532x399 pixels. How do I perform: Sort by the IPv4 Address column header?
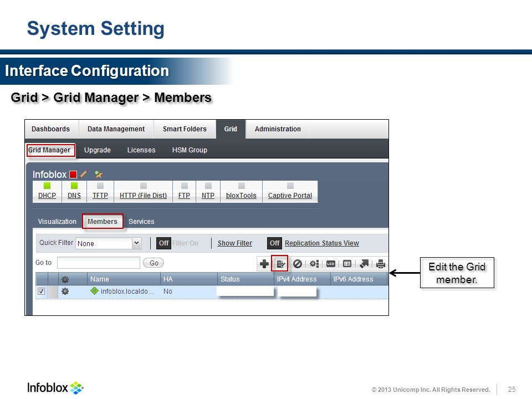click(303, 279)
